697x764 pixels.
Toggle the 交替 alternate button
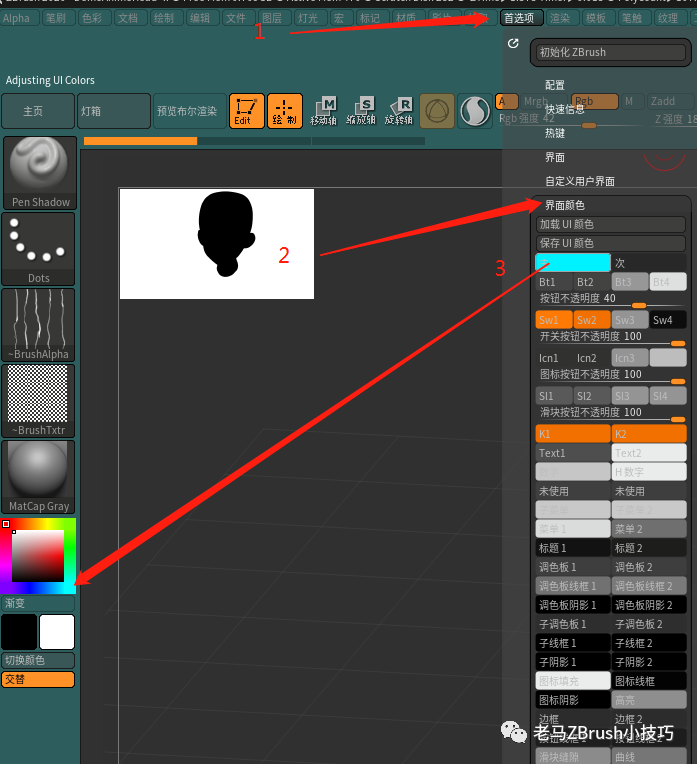point(38,679)
